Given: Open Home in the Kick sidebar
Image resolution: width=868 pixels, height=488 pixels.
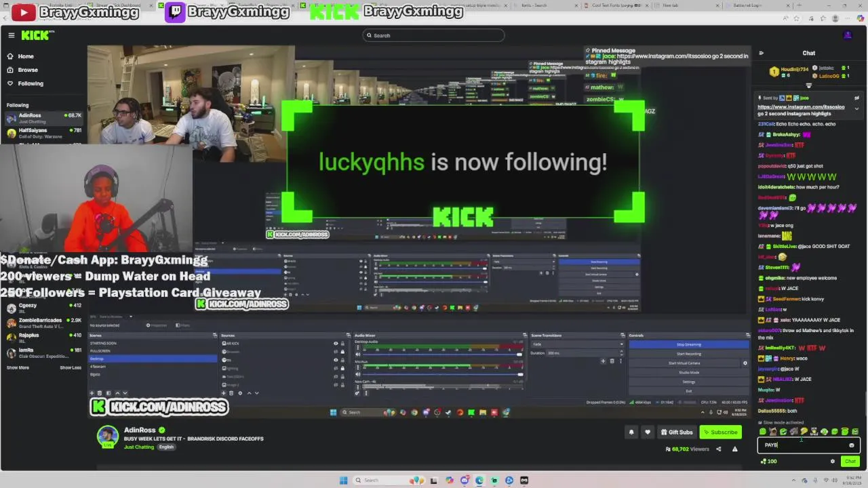Looking at the screenshot, I should (x=26, y=56).
